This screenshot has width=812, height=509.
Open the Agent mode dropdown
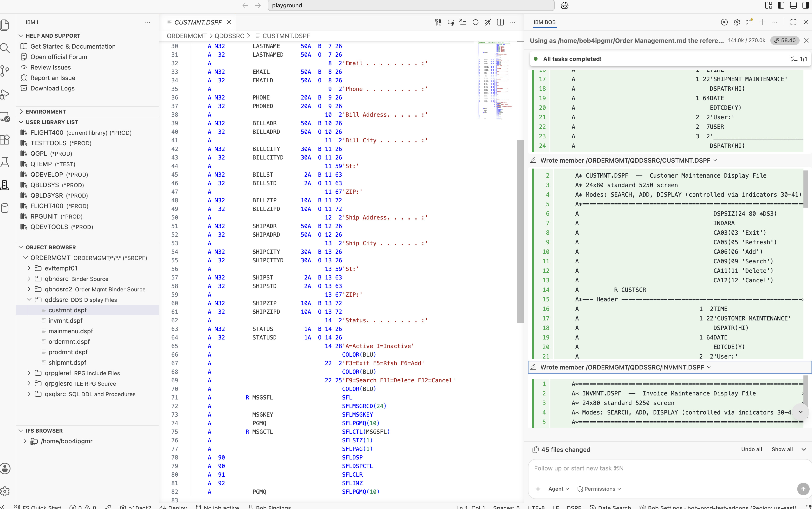tap(559, 489)
